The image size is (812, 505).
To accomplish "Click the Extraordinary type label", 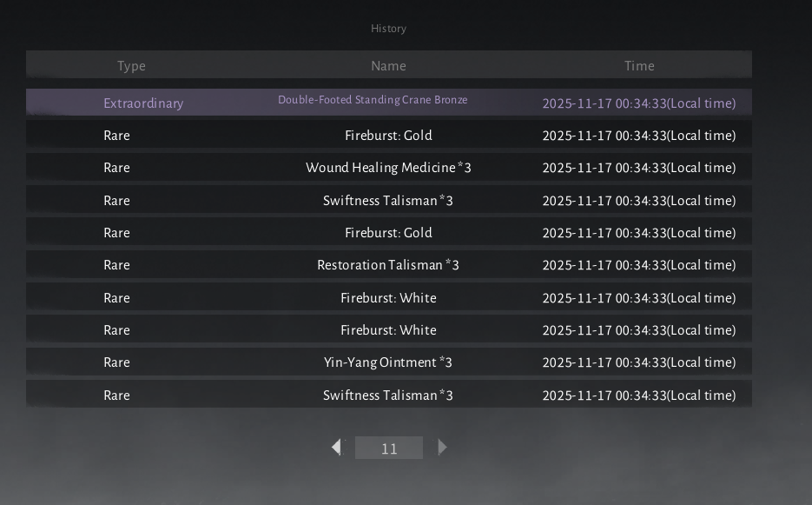I will 143,103.
